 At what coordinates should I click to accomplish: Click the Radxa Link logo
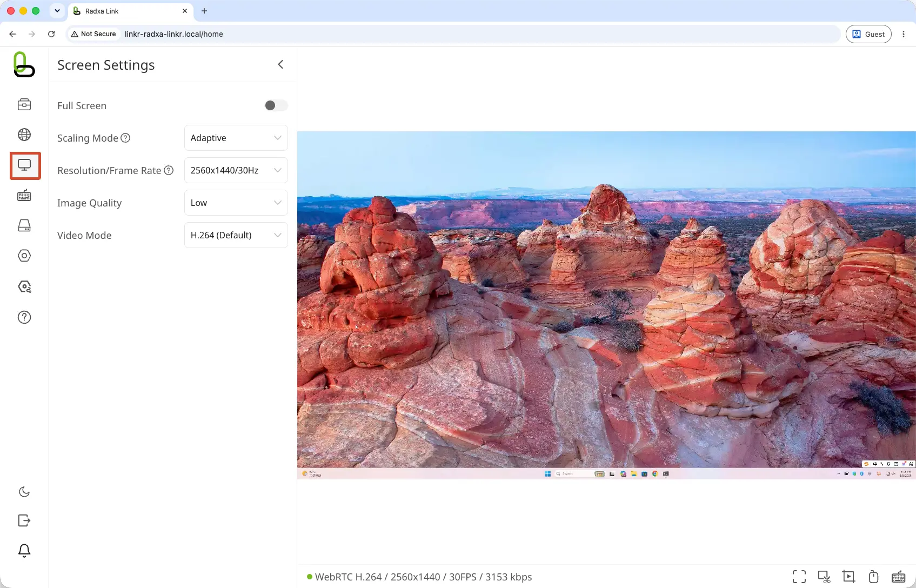[24, 64]
